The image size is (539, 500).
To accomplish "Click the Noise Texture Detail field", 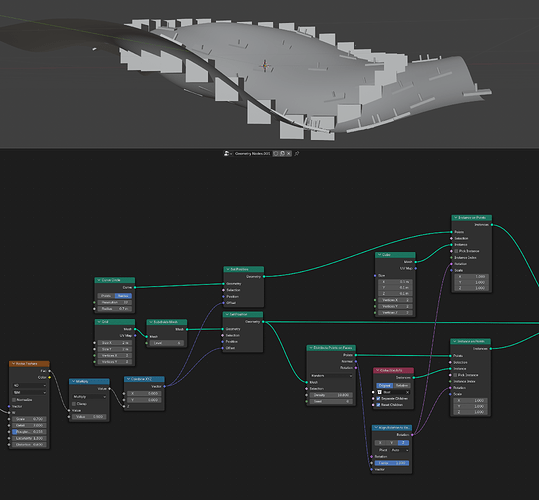I will click(x=29, y=425).
